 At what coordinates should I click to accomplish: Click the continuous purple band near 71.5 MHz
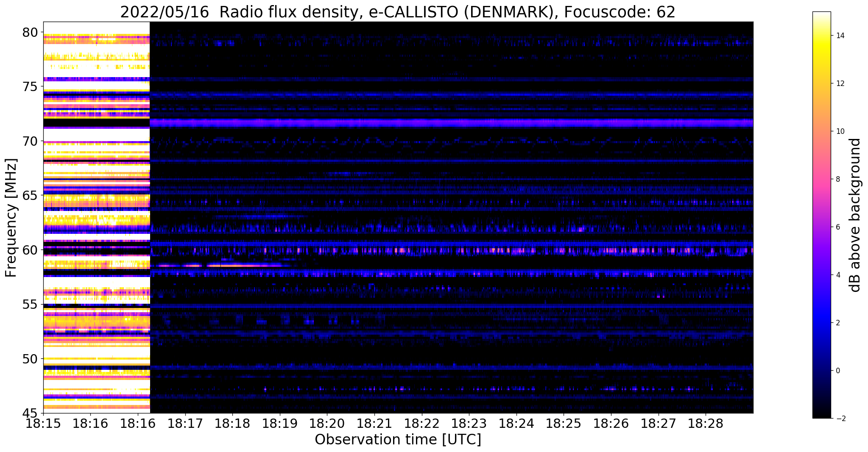coord(452,123)
